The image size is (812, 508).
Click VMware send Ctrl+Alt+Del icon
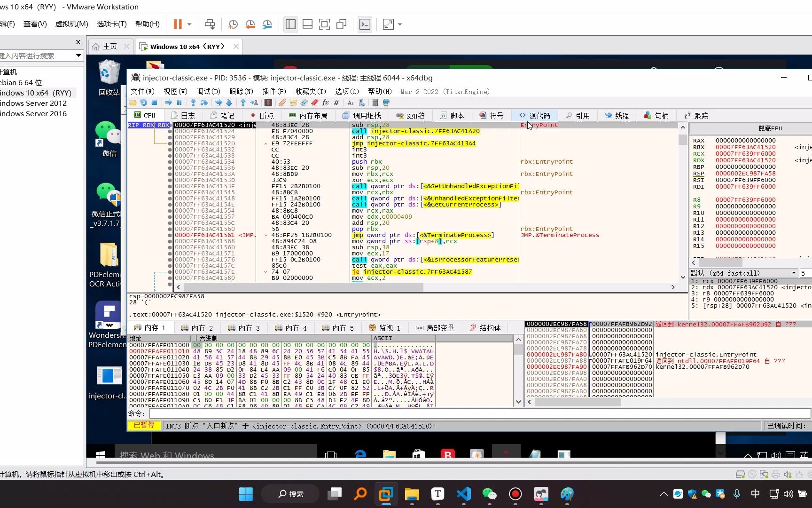pos(210,24)
